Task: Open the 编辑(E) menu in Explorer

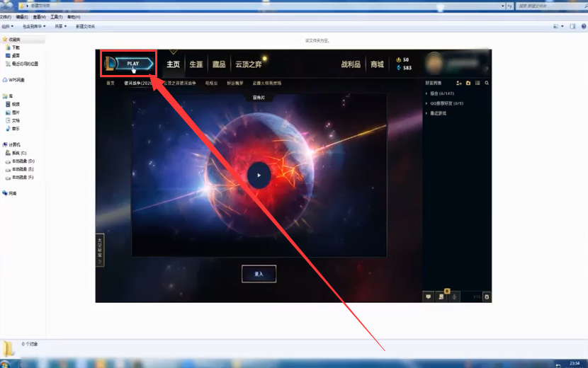Action: coord(22,17)
